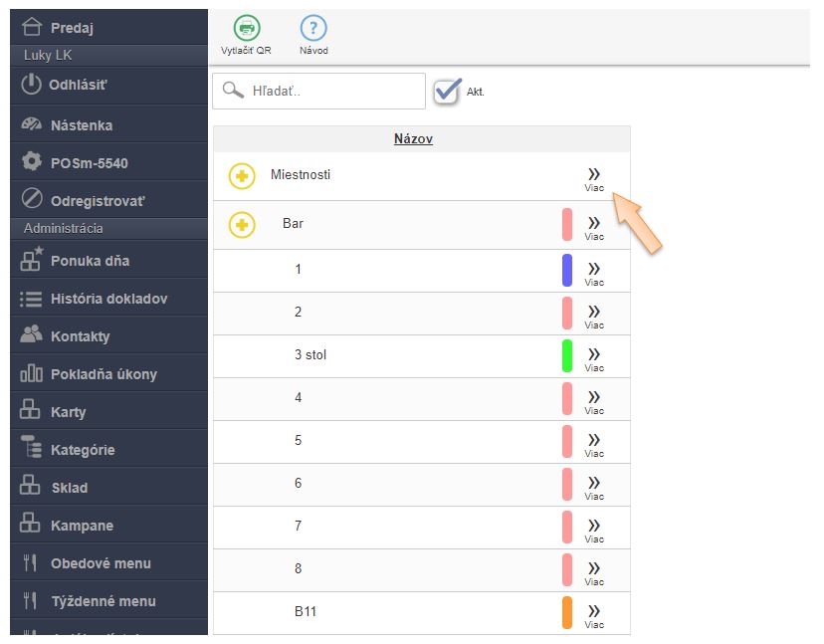The width and height of the screenshot is (824, 644).
Task: Open POSm-5540 settings gear
Action: coord(32,162)
